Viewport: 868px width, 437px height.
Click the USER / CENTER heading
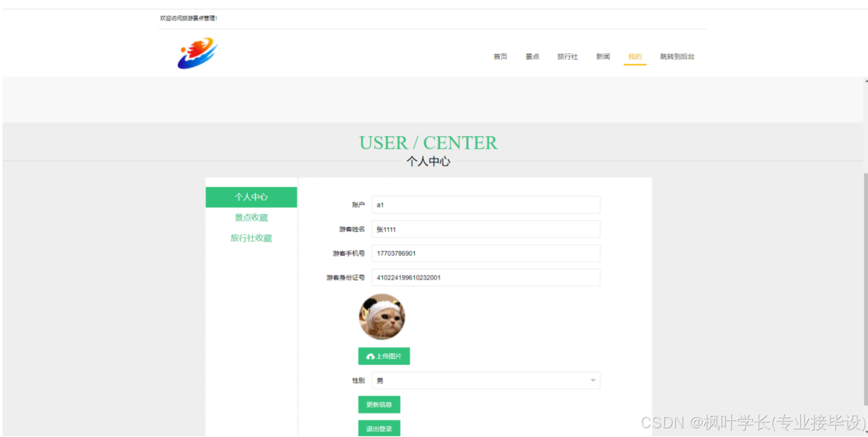[428, 143]
